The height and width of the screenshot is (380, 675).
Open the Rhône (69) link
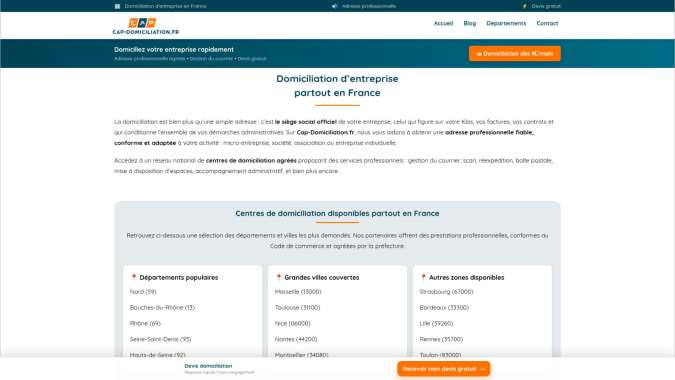coord(145,324)
